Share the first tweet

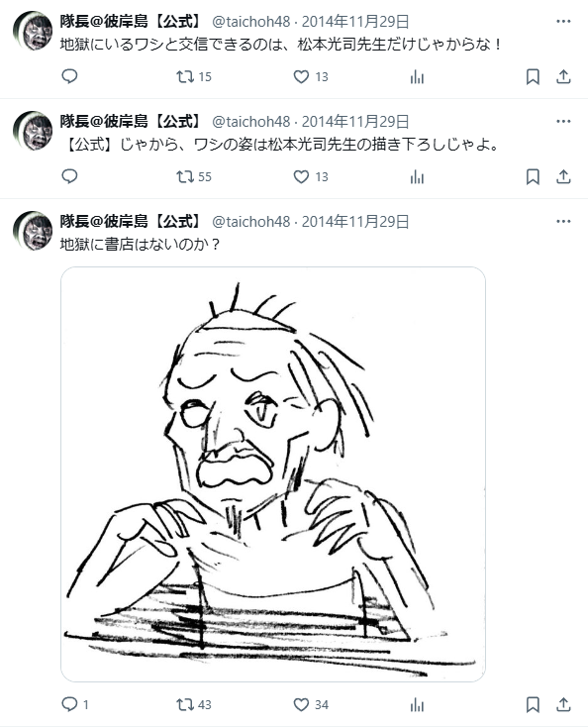pos(563,76)
